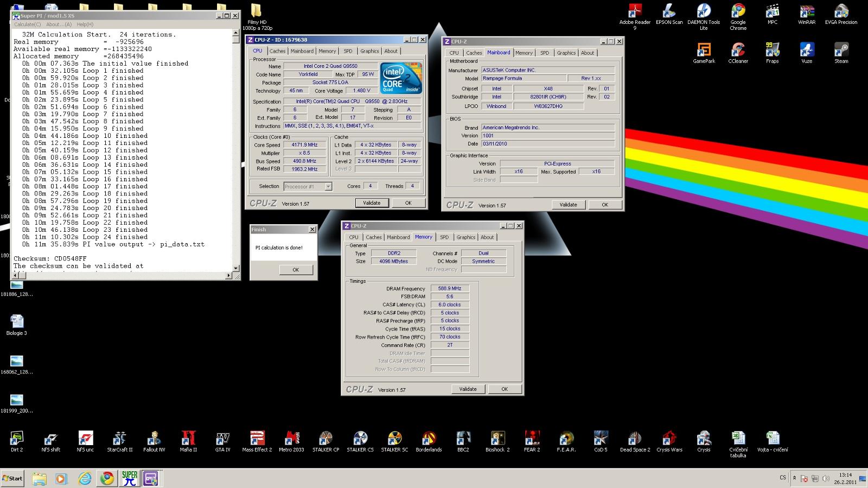Open MPC media player icon

pyautogui.click(x=773, y=14)
